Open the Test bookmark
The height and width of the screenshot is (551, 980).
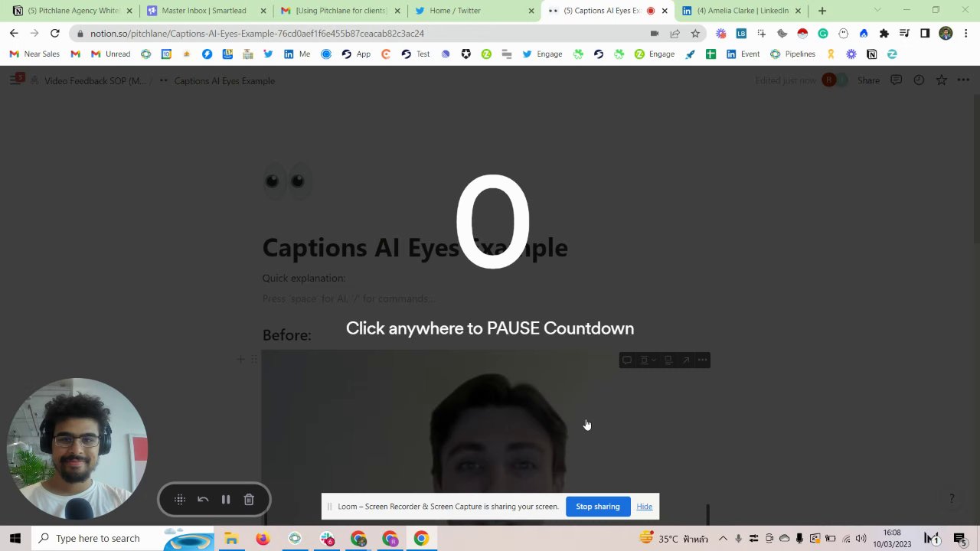415,54
